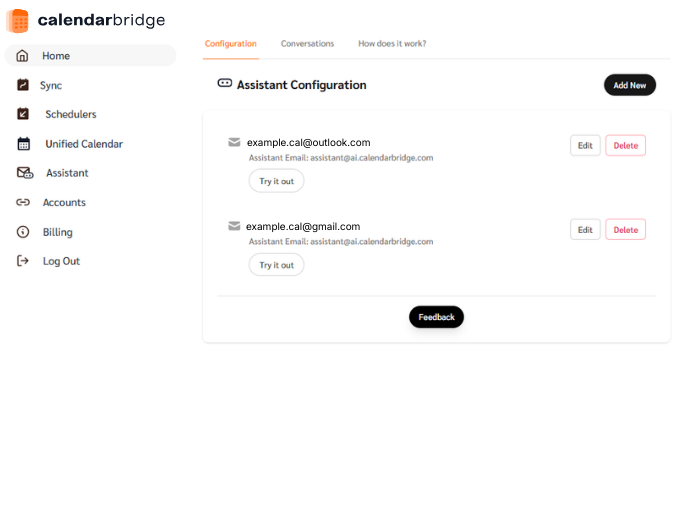Click the example.cal@outlook.com email text
The width and height of the screenshot is (700, 527).
click(x=308, y=142)
